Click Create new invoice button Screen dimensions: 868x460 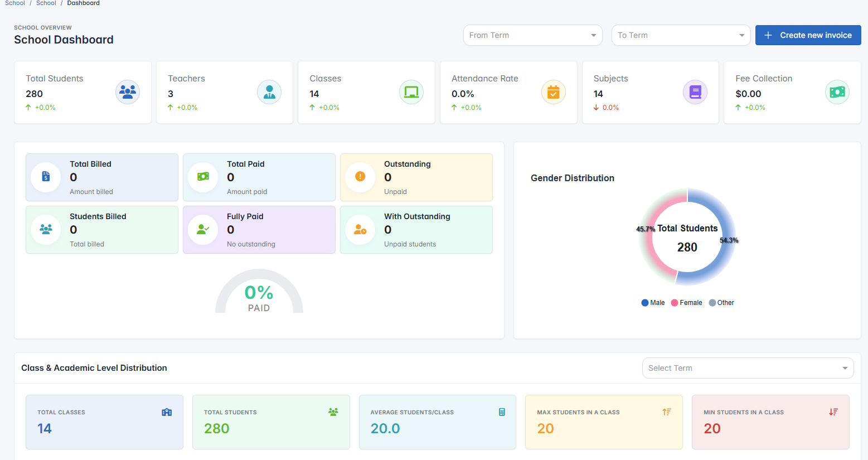(808, 35)
